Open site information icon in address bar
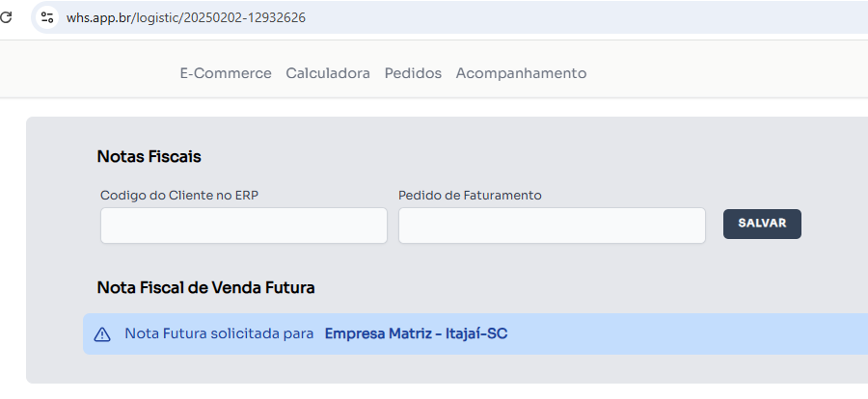The height and width of the screenshot is (399, 868). (x=47, y=17)
